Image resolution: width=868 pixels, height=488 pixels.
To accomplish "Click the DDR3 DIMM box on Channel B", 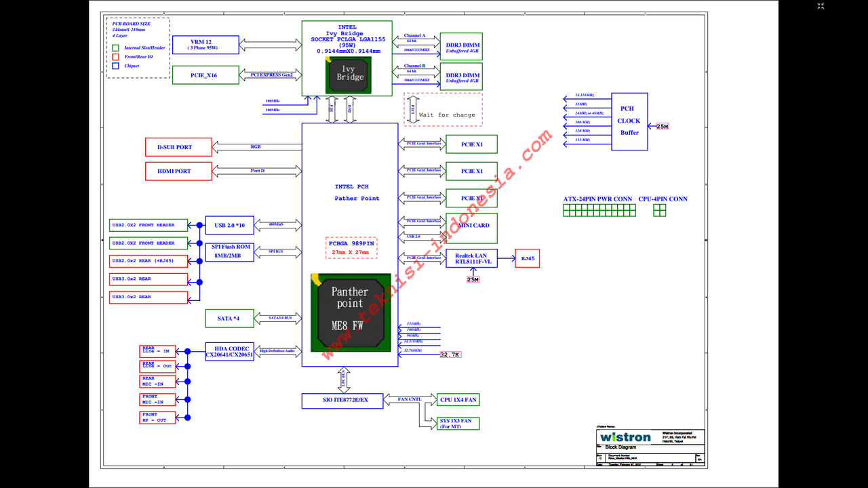I will [x=461, y=77].
